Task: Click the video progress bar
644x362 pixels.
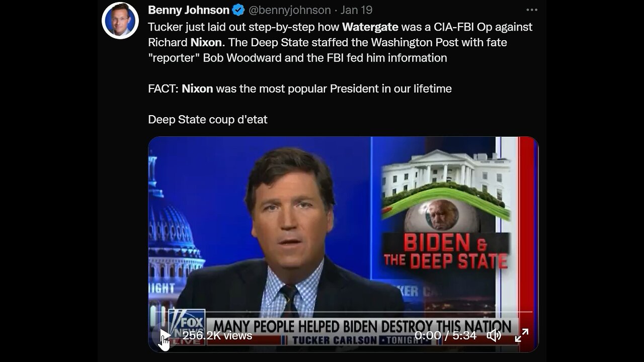Action: [x=343, y=312]
